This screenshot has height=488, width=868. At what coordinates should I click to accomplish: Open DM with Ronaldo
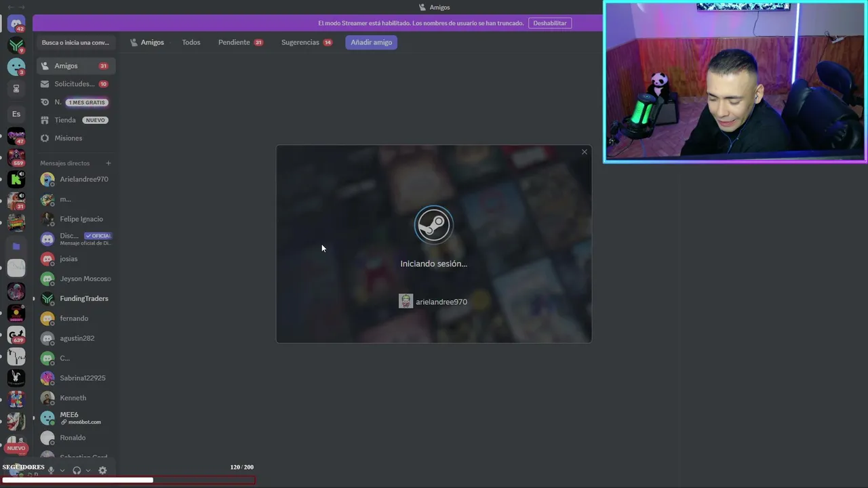point(76,438)
